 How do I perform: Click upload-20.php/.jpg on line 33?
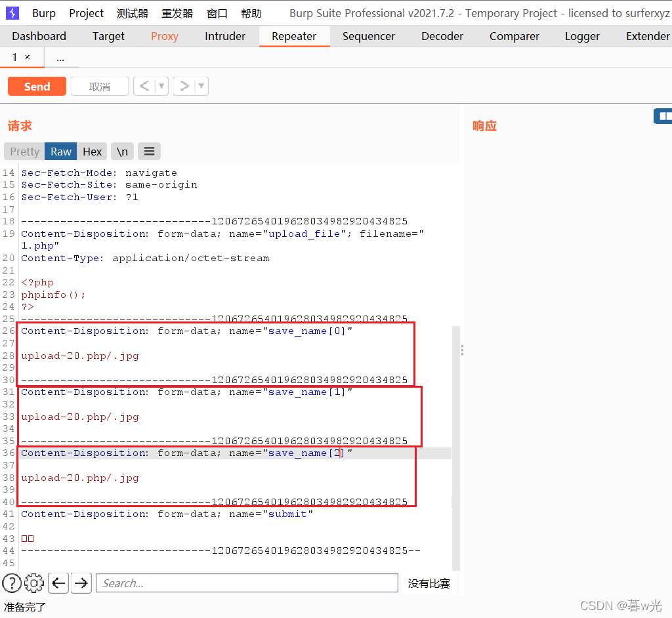click(x=80, y=417)
